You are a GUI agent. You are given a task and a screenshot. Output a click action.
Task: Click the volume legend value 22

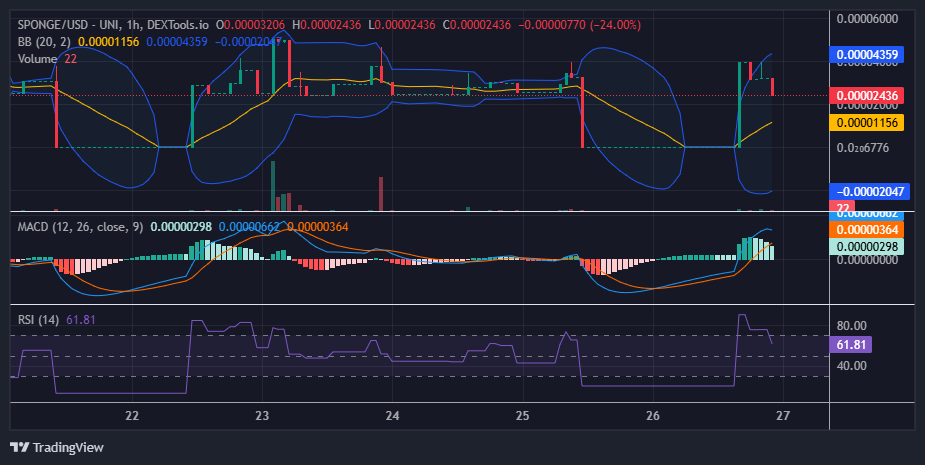tap(71, 59)
